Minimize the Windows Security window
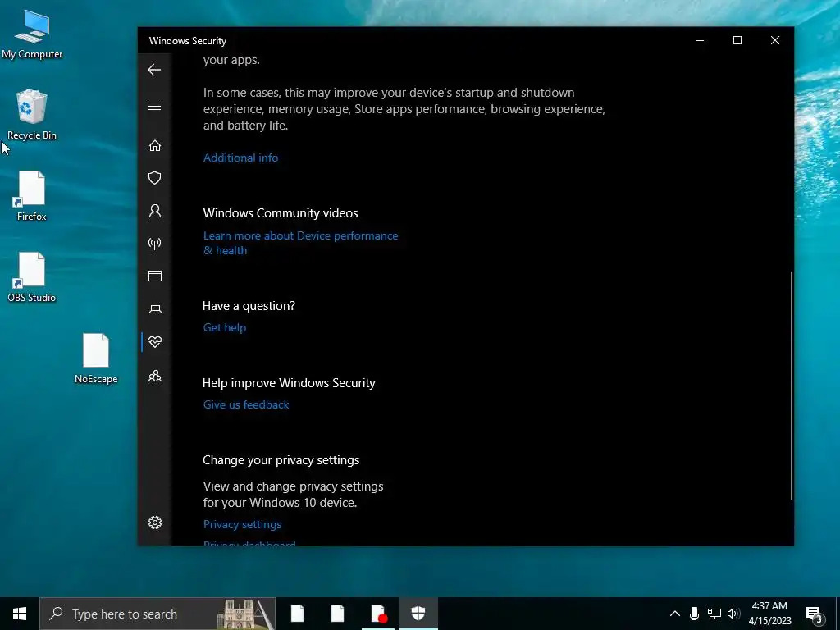The image size is (840, 630). click(x=700, y=41)
